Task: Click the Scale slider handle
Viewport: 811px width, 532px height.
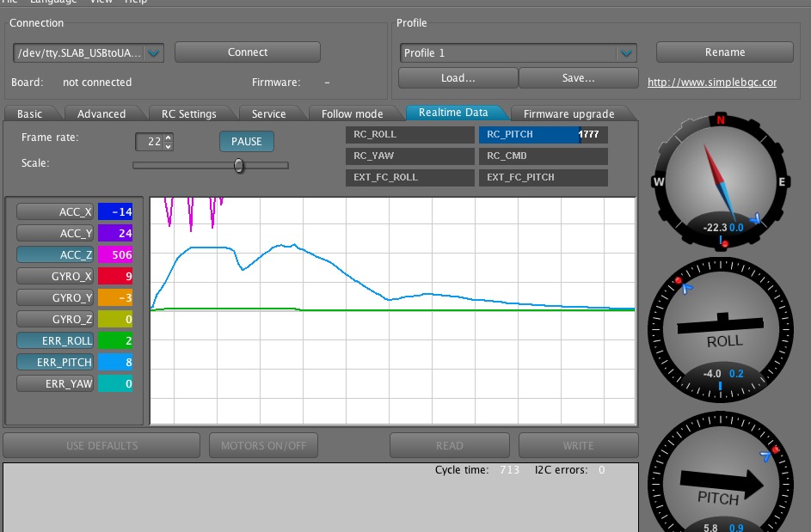Action: [238, 165]
